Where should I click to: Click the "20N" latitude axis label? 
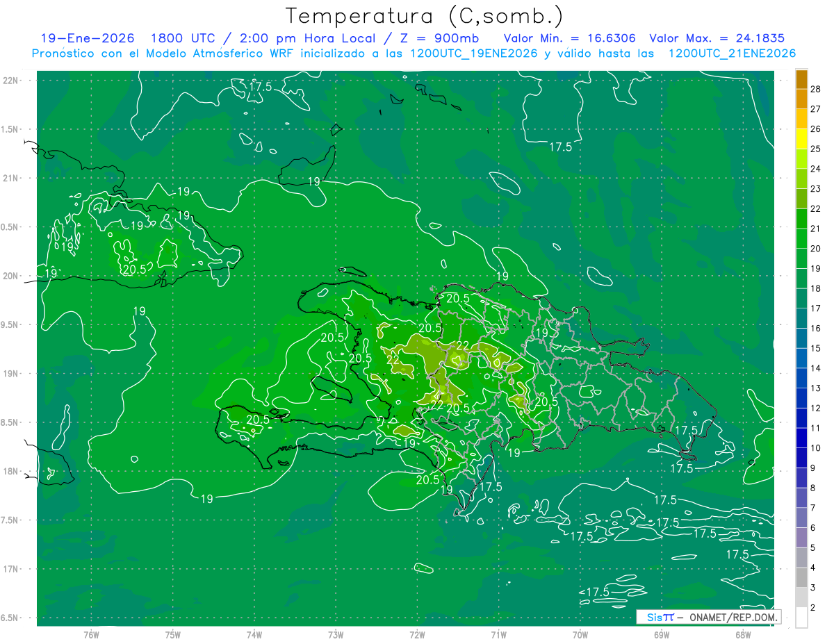[x=10, y=276]
